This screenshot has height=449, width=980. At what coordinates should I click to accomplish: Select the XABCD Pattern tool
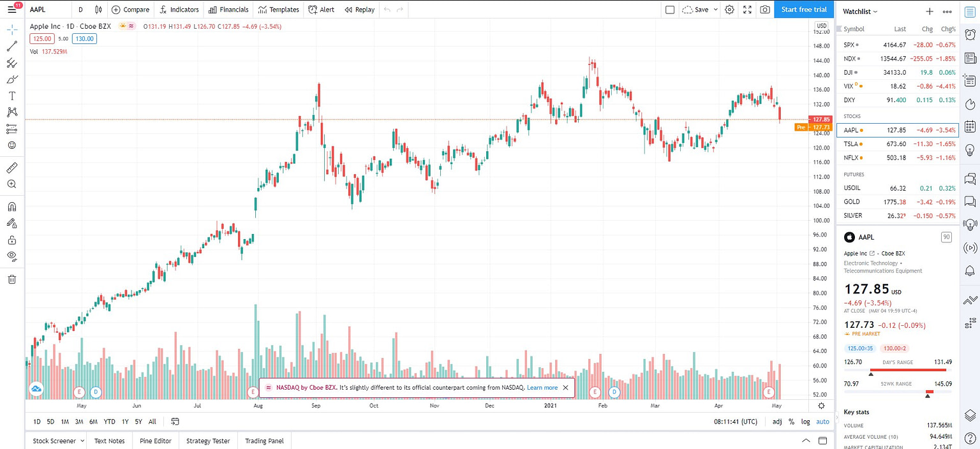coord(11,112)
